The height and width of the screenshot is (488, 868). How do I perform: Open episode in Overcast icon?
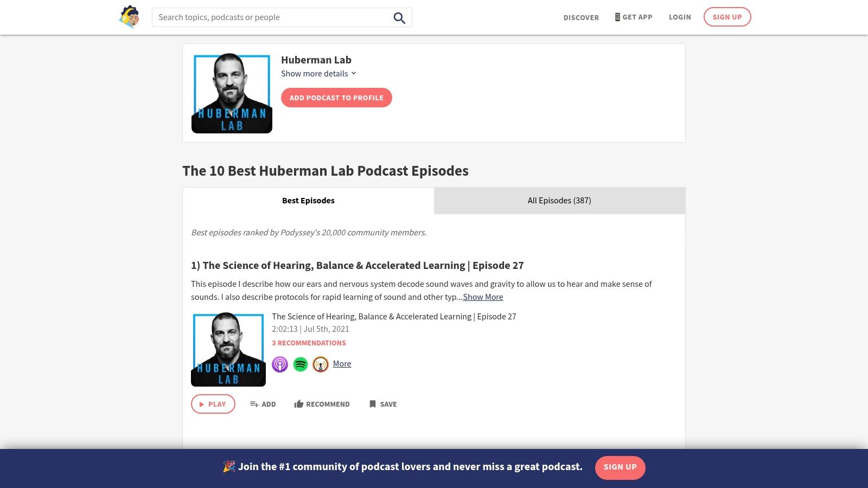[321, 364]
